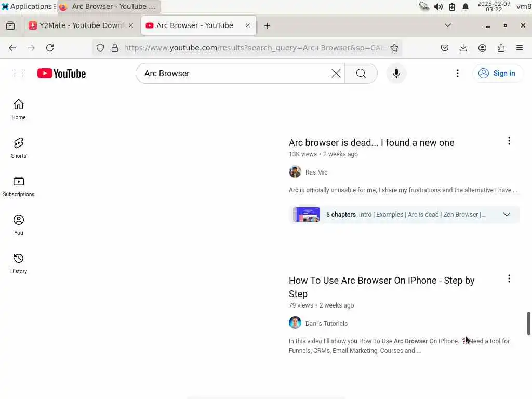This screenshot has width=532, height=399.
Task: Open the YouTube hamburger guide menu
Action: click(19, 73)
